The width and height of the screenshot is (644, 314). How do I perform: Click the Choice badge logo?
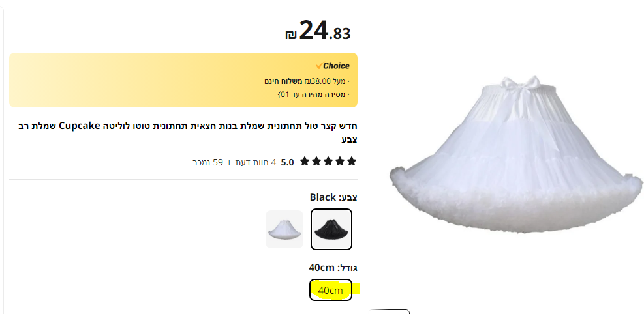(332, 66)
